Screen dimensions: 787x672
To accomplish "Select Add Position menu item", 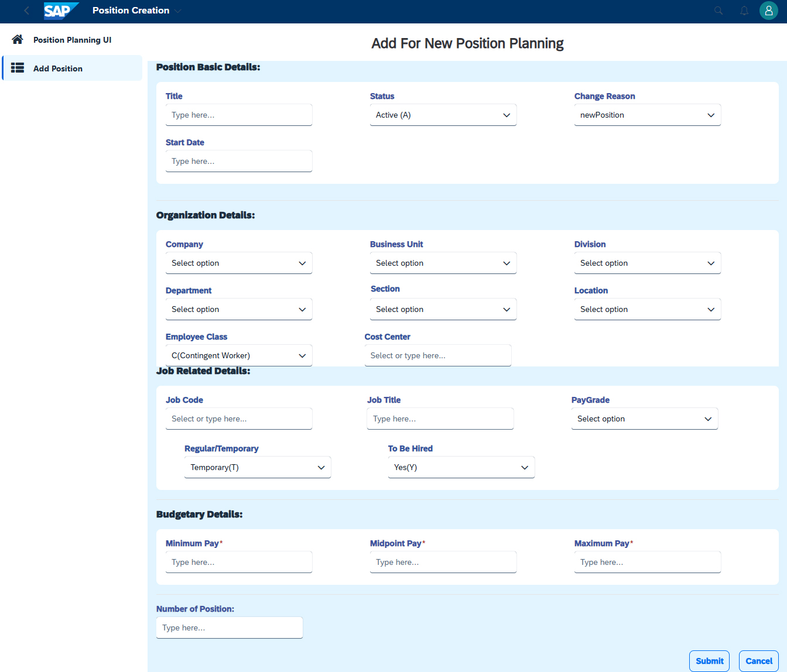I will pos(58,68).
